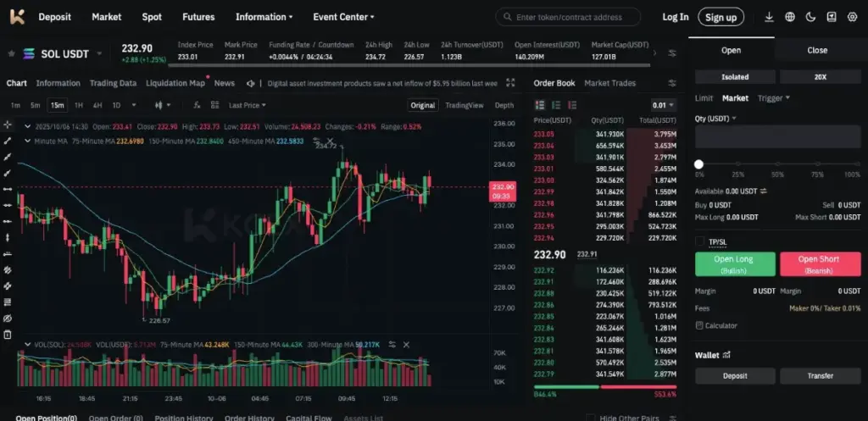
Task: Toggle dark mode with the moon icon
Action: point(810,17)
